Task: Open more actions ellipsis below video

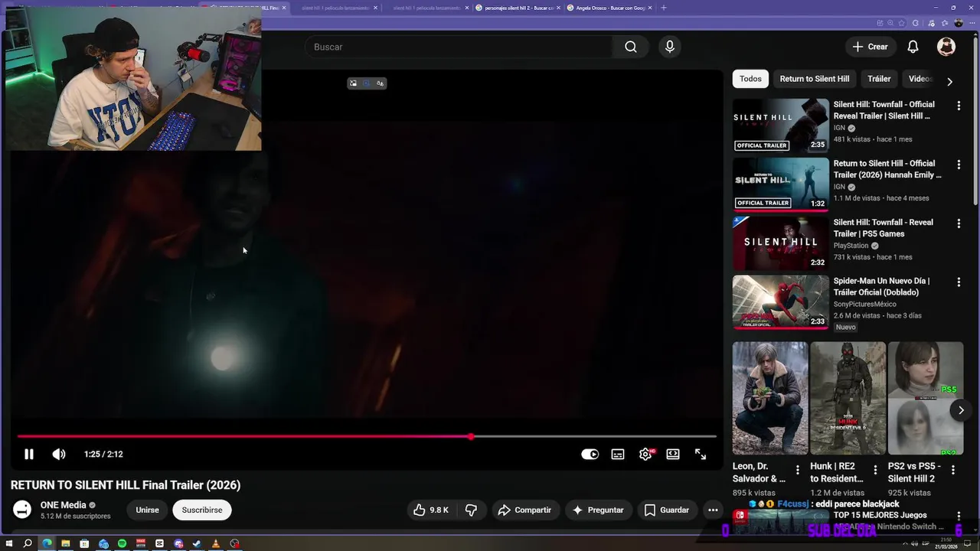Action: pos(713,510)
